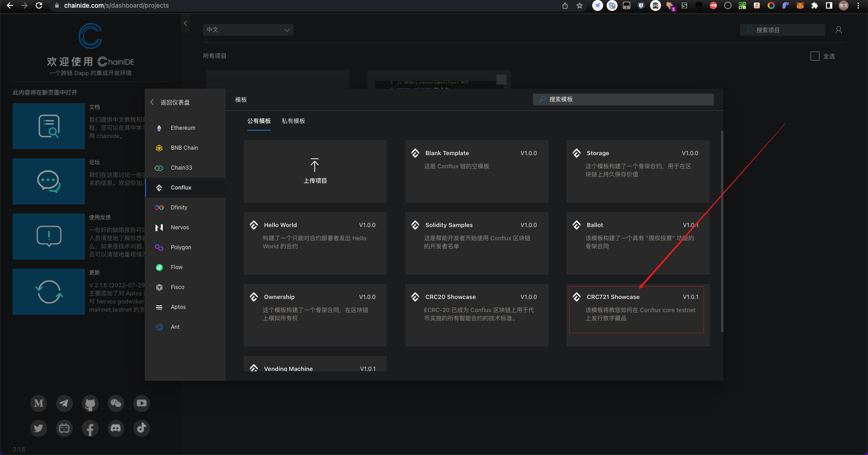Select BNB Chain in chain list
This screenshot has width=868, height=455.
pos(185,148)
